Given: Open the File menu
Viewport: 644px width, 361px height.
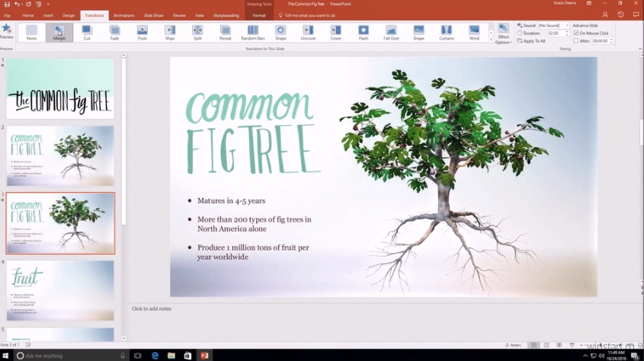Looking at the screenshot, I should coord(8,15).
